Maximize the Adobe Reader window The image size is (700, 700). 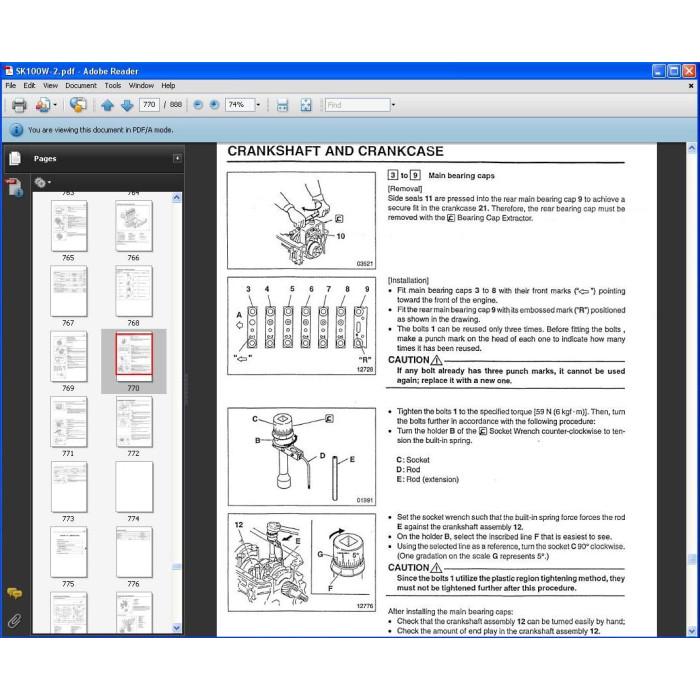[674, 71]
